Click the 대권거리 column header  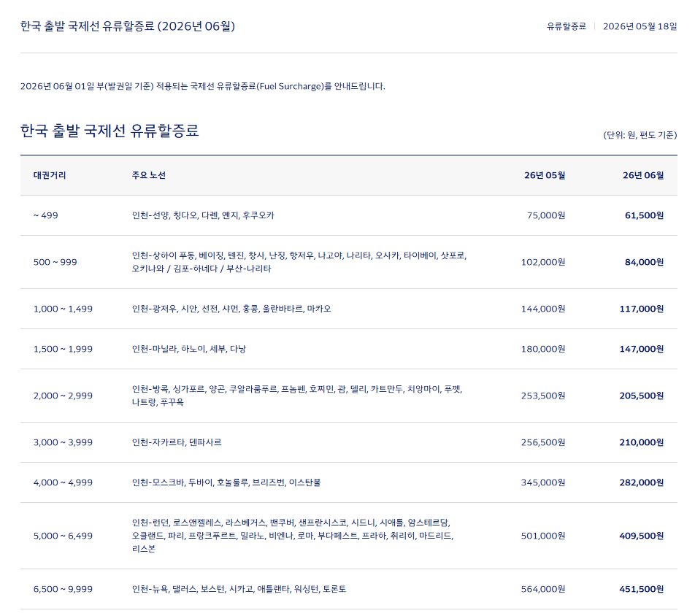50,175
